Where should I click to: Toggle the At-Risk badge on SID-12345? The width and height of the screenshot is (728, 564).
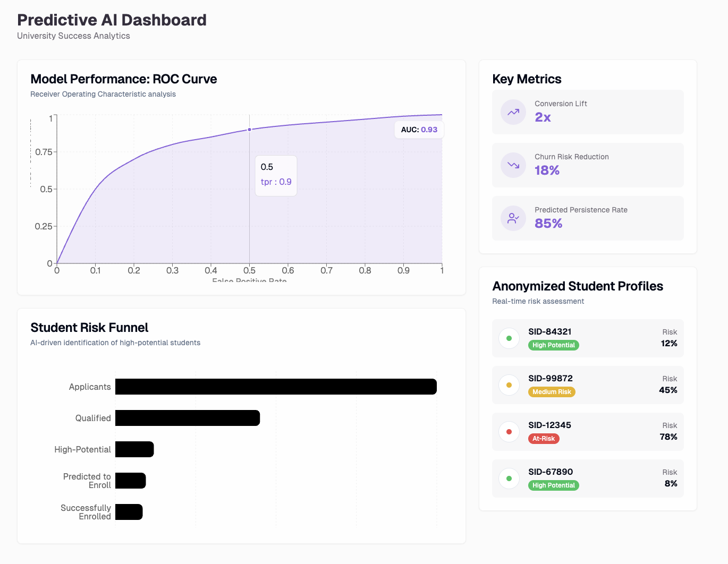(544, 439)
